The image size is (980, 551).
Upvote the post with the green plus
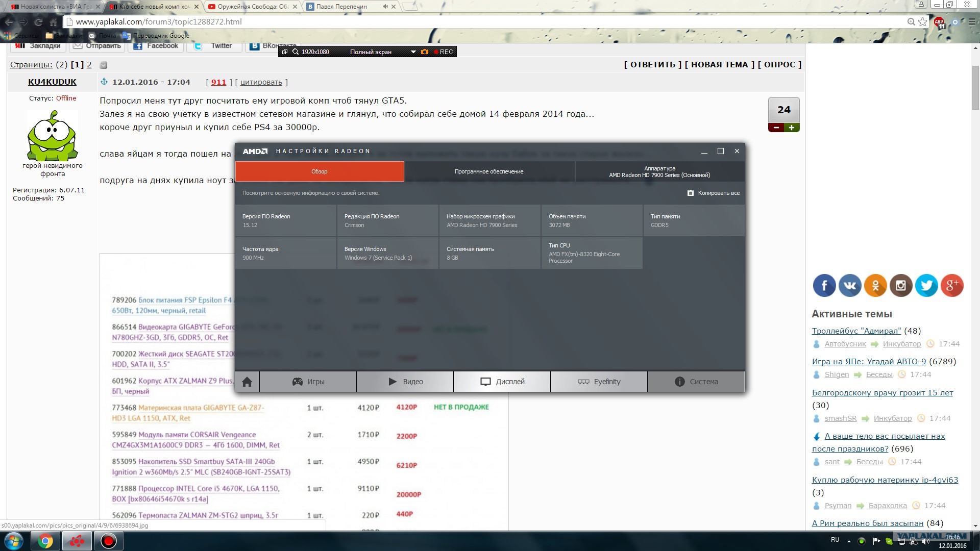click(x=792, y=128)
